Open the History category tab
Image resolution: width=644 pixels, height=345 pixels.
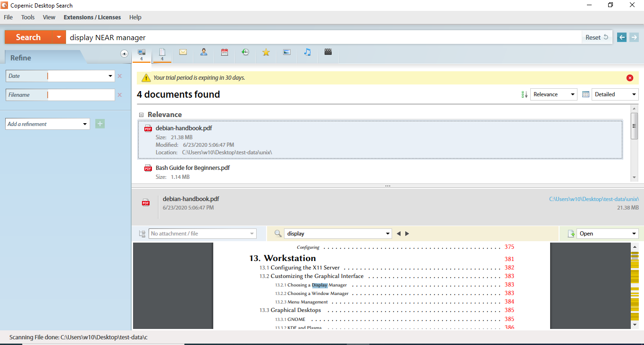(x=245, y=52)
